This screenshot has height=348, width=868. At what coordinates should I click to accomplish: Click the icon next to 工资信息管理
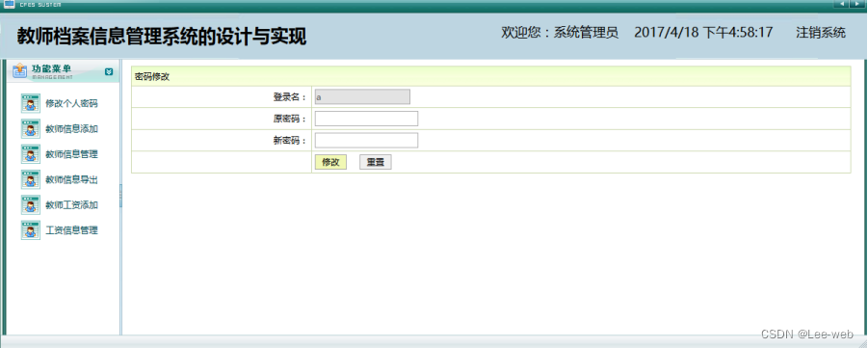pos(31,230)
